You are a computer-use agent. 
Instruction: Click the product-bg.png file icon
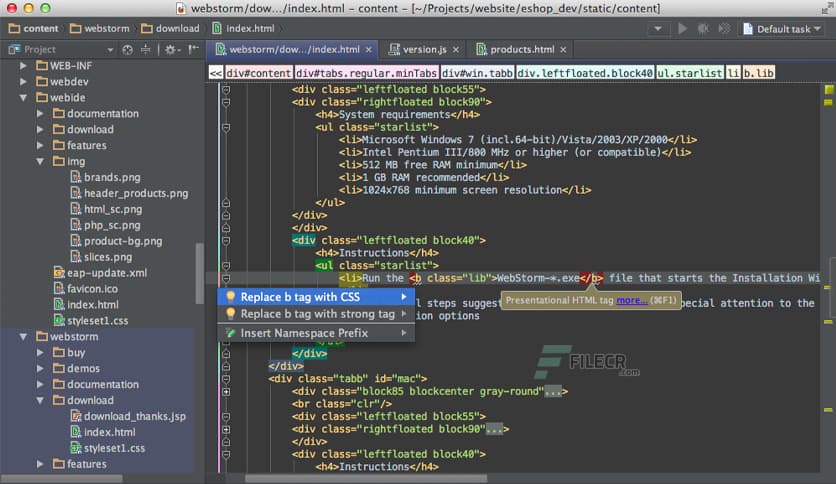coord(76,241)
